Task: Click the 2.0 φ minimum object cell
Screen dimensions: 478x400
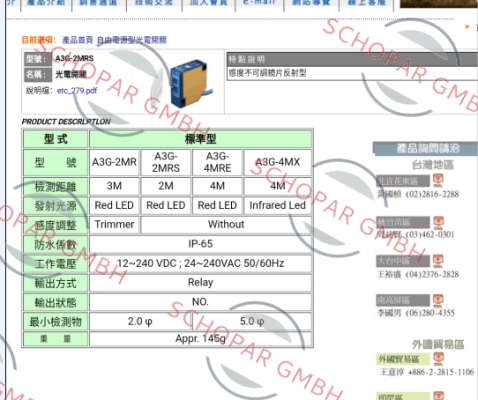Action: click(x=140, y=321)
